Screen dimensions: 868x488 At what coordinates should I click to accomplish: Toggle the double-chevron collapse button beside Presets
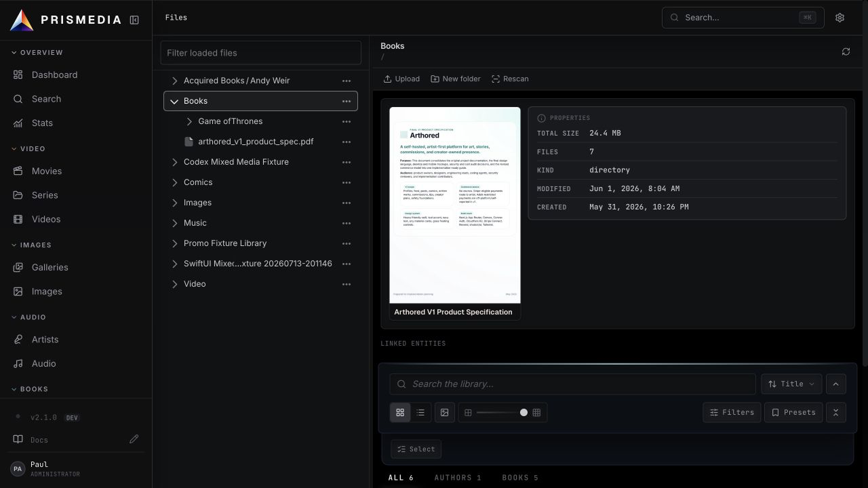pos(835,413)
